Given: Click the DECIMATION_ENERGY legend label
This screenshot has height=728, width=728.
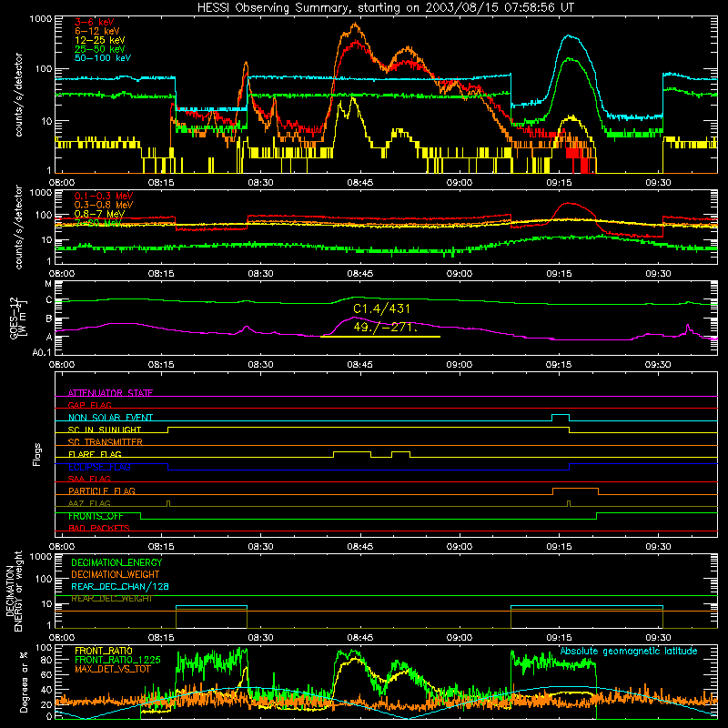Looking at the screenshot, I should [116, 562].
